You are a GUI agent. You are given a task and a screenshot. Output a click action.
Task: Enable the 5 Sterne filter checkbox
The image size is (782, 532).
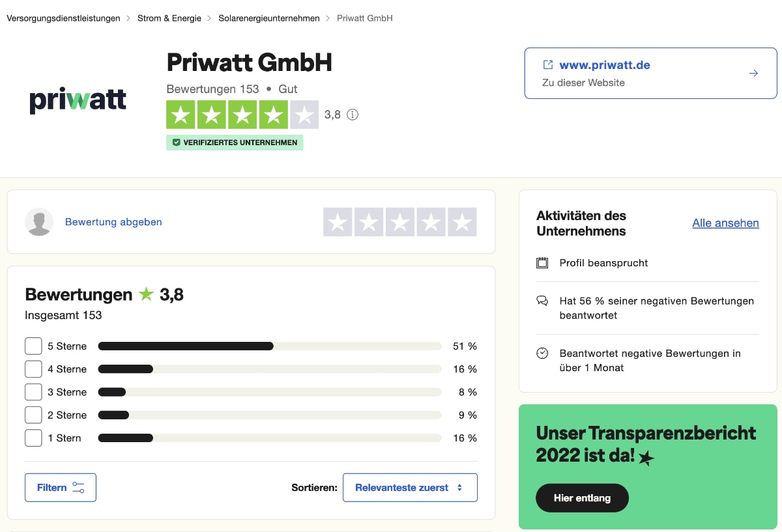(x=33, y=346)
